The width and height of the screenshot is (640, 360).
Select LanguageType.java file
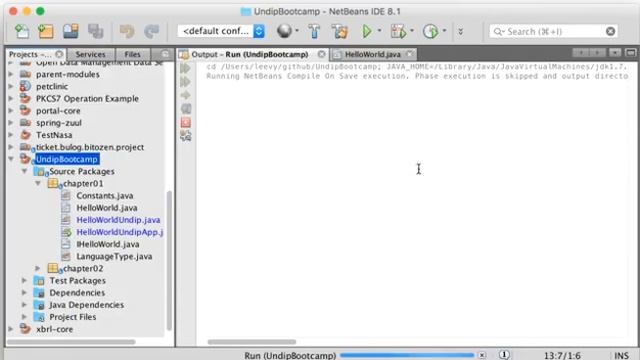coord(114,256)
